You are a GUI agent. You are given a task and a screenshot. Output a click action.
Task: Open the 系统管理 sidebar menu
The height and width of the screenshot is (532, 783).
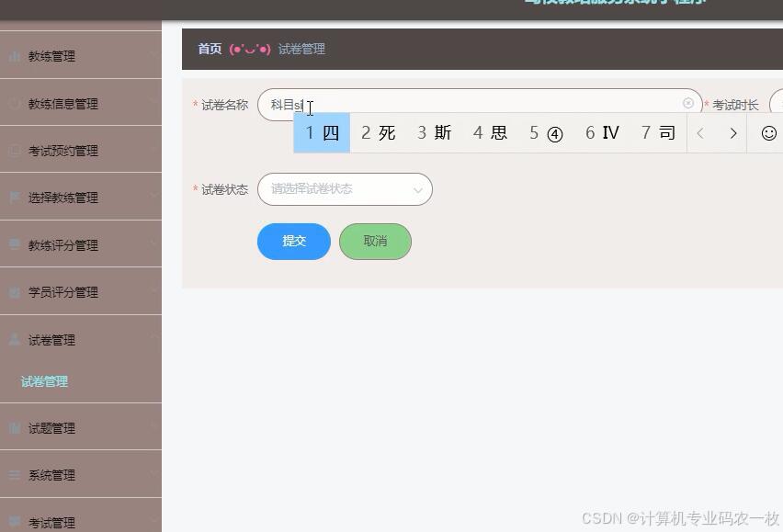[80, 474]
